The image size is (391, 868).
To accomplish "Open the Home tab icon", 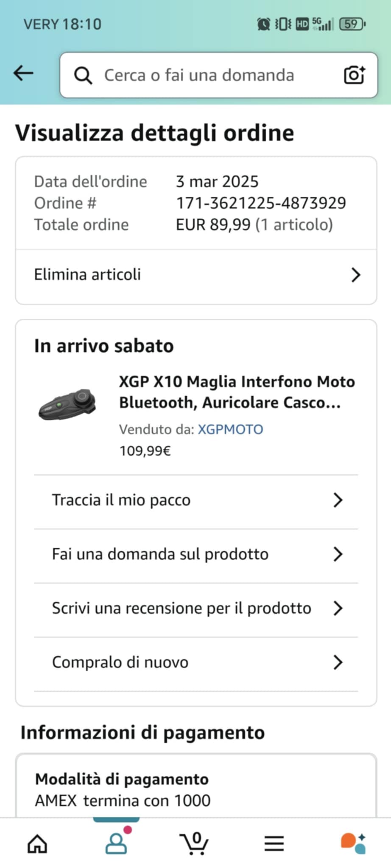I will (37, 843).
